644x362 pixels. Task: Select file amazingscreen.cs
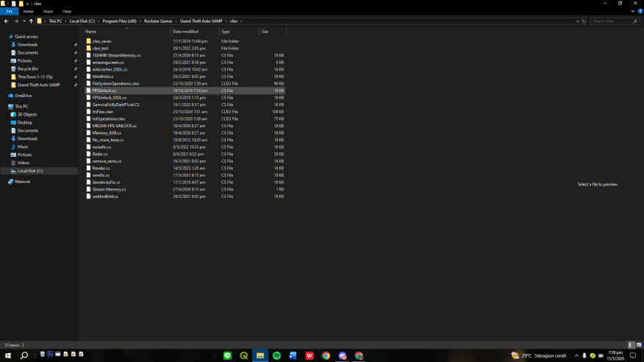coord(185,63)
